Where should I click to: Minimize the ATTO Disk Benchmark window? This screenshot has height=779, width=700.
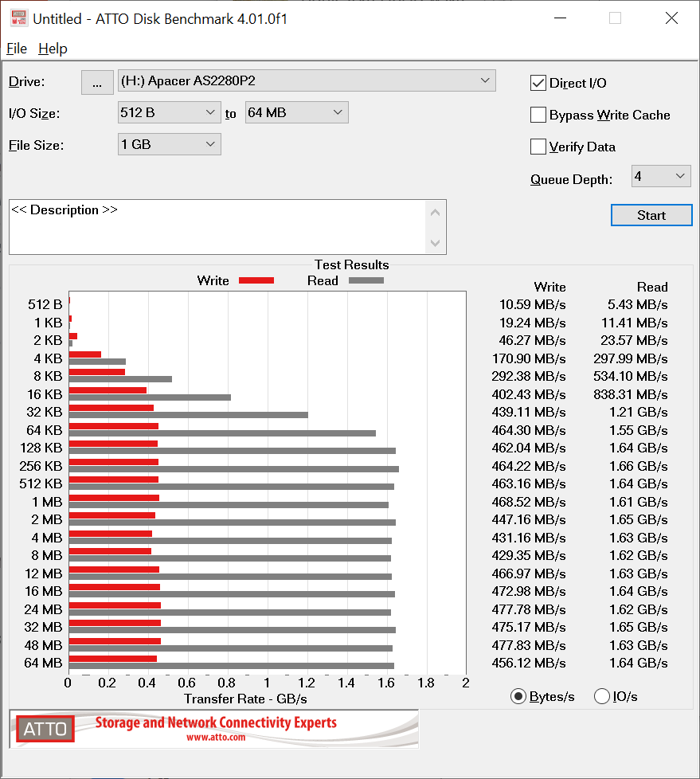(561, 18)
